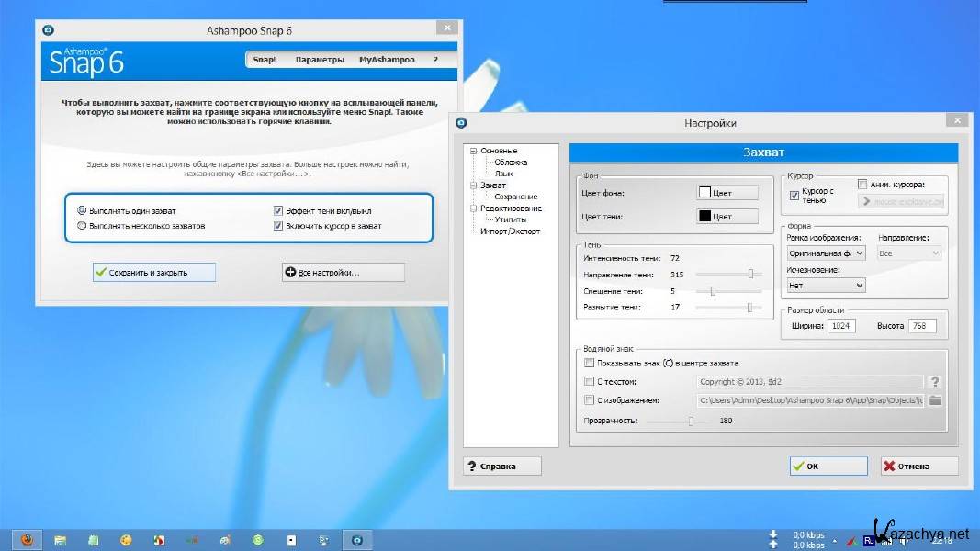Click the watermark text help question-mark icon

(935, 382)
